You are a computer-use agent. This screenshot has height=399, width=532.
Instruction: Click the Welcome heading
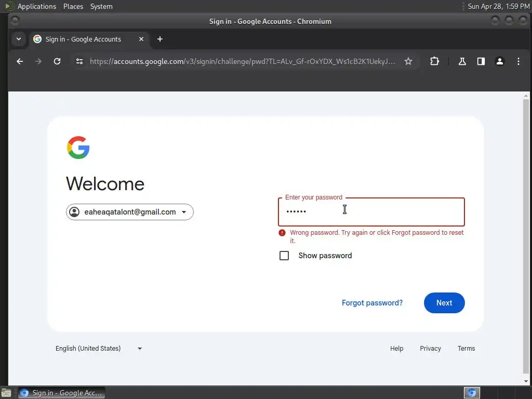point(105,184)
